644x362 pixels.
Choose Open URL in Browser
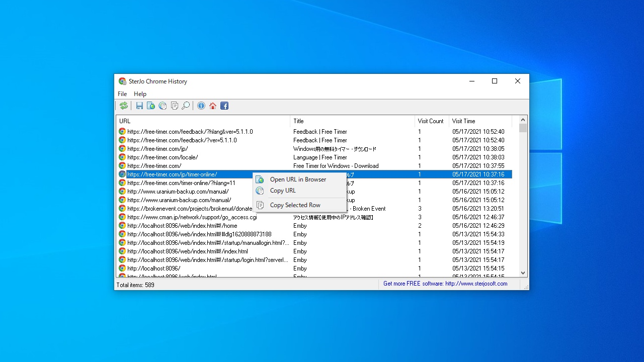pyautogui.click(x=299, y=179)
